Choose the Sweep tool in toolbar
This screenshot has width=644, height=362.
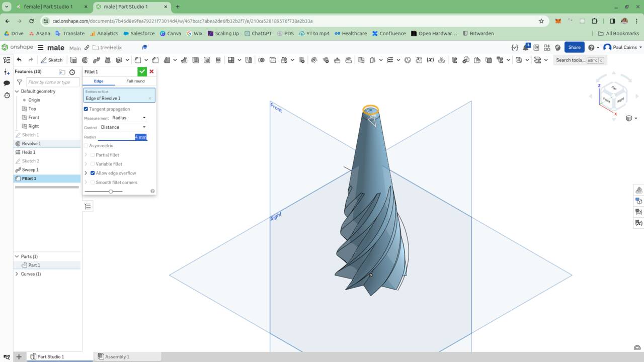pyautogui.click(x=96, y=60)
